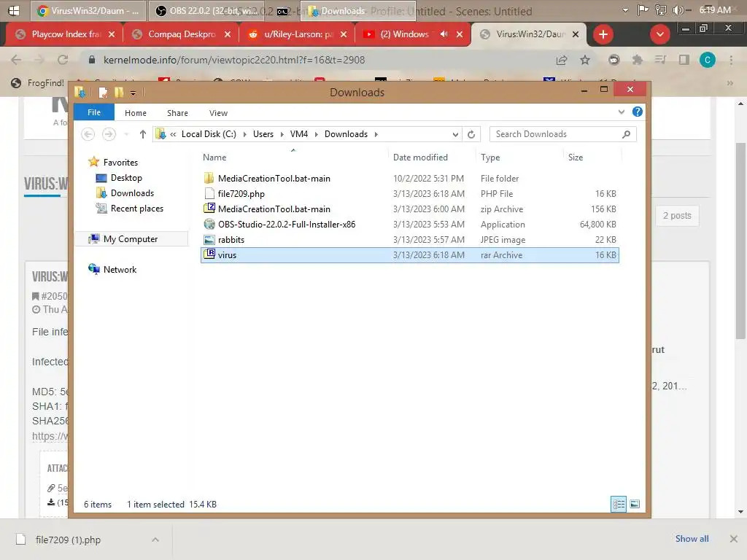Image resolution: width=747 pixels, height=560 pixels.
Task: Open the FrogFind! bookmark
Action: click(x=38, y=83)
